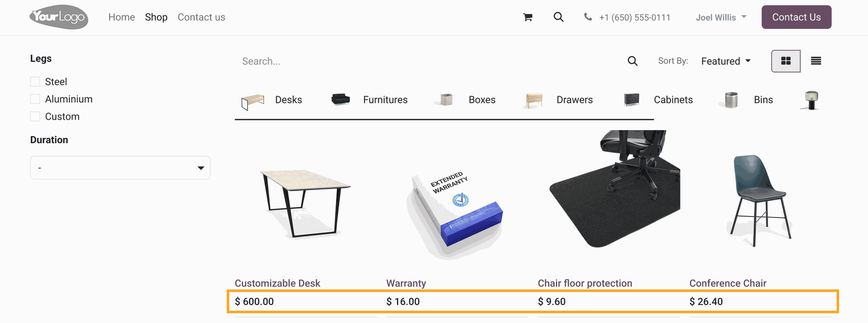The width and height of the screenshot is (868, 323).
Task: Open the Duration dropdown
Action: coord(120,168)
